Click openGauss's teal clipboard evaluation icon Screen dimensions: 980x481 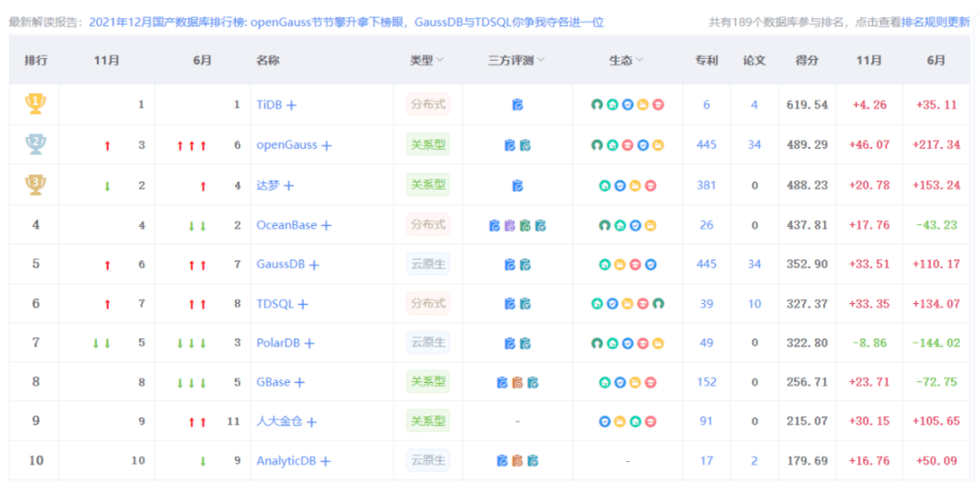coord(525,145)
